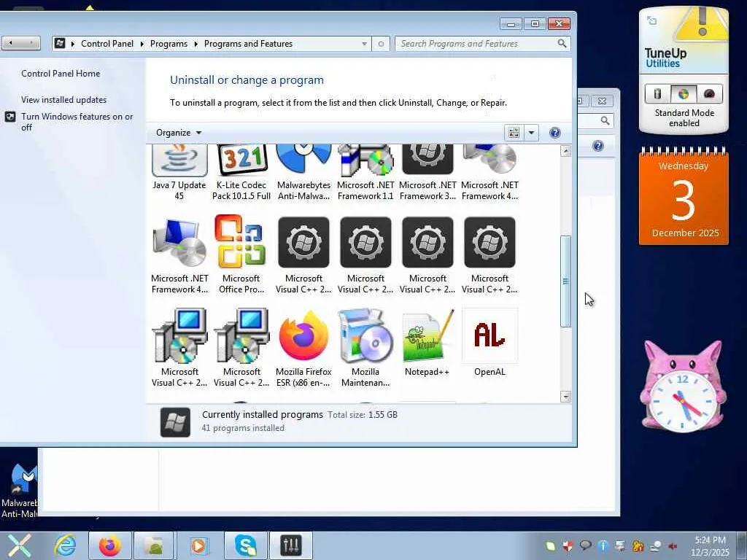The width and height of the screenshot is (747, 560).
Task: Open the media player taskbar button
Action: click(x=198, y=545)
